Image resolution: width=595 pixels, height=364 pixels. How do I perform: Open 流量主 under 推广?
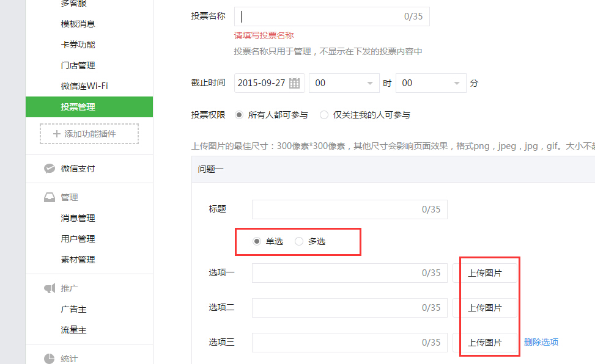coord(73,330)
